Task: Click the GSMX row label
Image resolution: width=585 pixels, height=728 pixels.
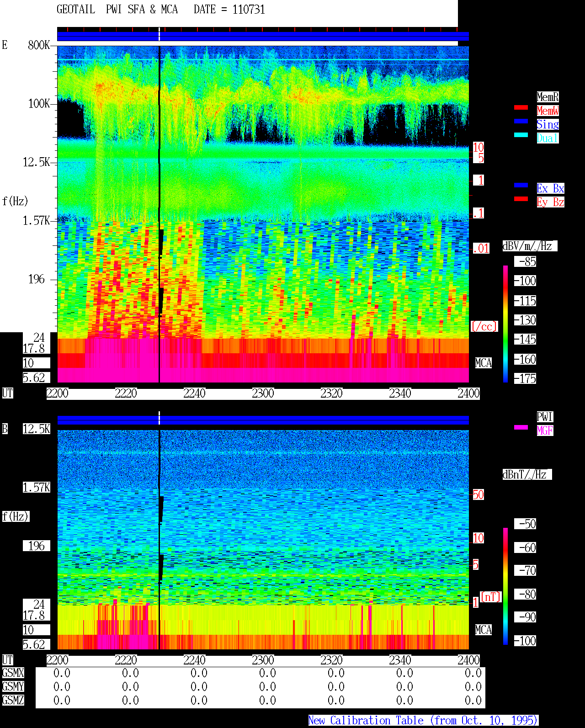Action: click(13, 673)
